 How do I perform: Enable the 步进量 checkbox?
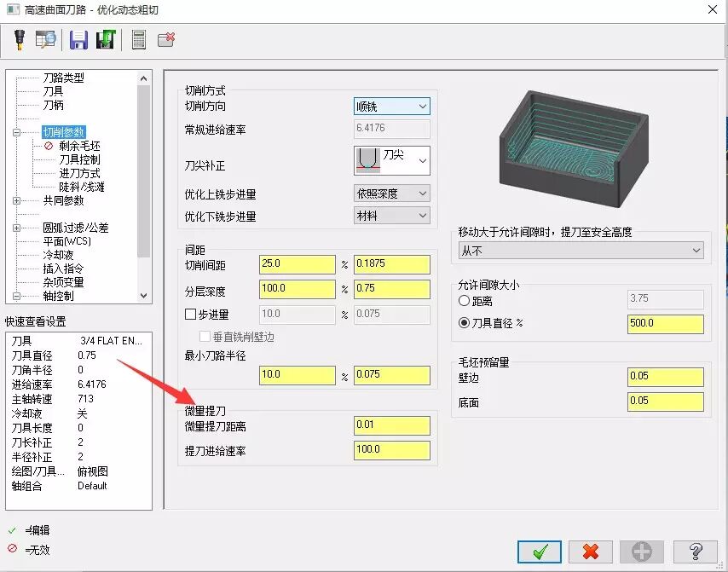click(190, 315)
